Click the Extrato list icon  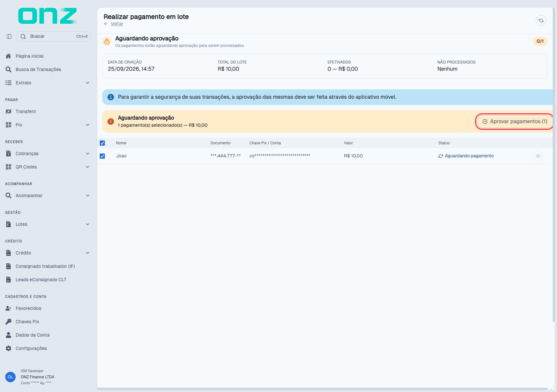point(8,83)
